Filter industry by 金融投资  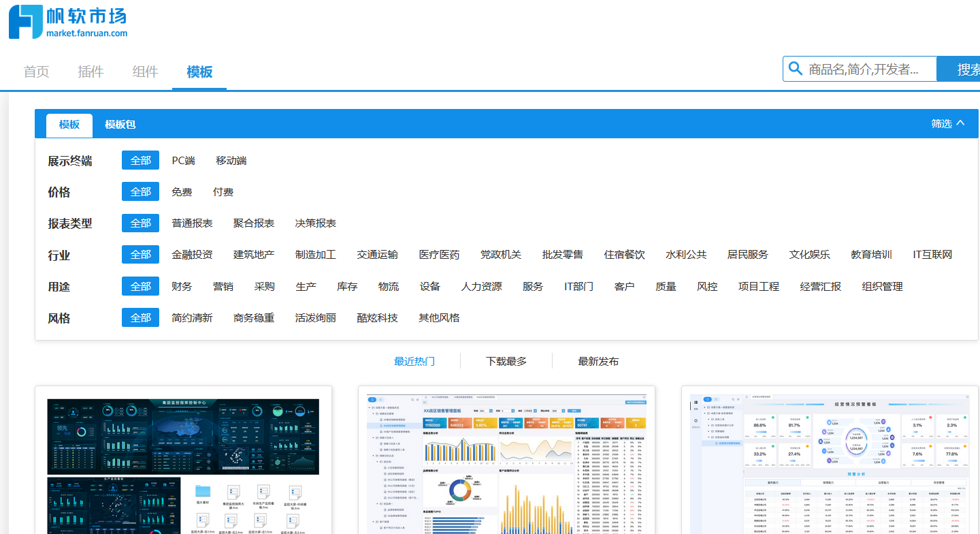click(192, 255)
